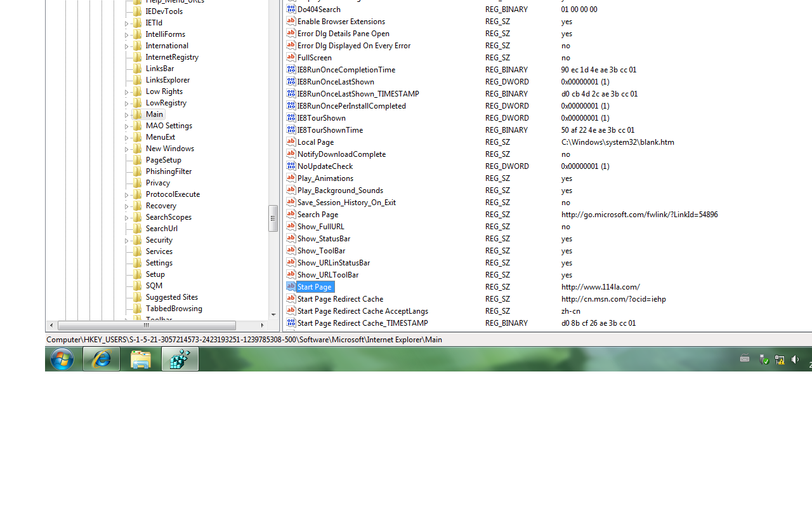Click the PhishingFilter folder icon
Image resolution: width=812 pixels, height=508 pixels.
point(137,171)
